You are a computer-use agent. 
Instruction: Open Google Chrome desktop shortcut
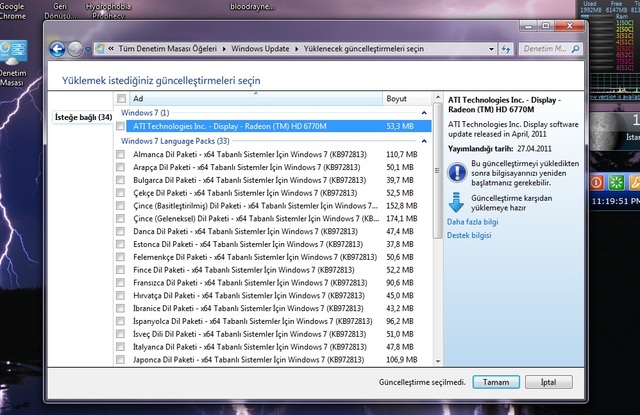click(12, 11)
